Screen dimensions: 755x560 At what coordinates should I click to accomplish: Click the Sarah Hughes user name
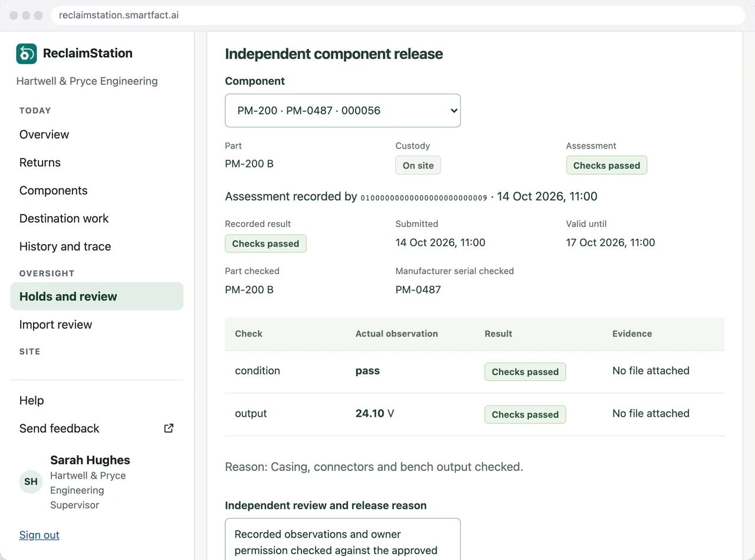(x=90, y=460)
